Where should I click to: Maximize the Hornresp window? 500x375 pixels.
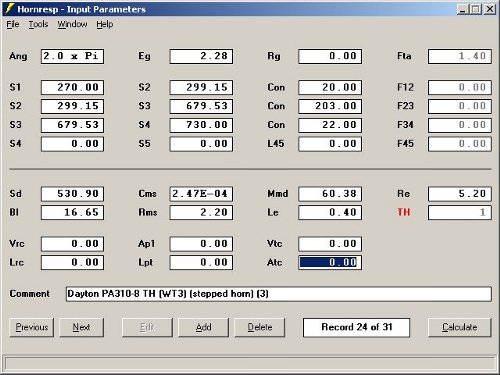point(476,9)
